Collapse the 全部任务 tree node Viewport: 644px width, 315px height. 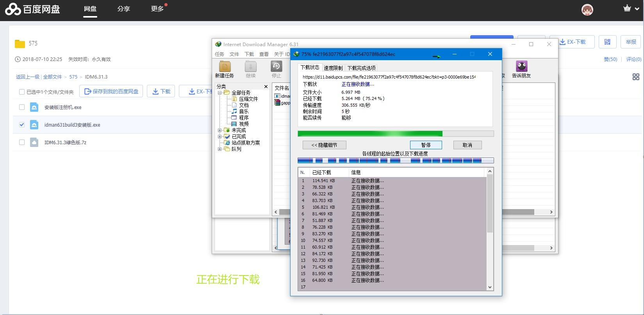point(219,93)
